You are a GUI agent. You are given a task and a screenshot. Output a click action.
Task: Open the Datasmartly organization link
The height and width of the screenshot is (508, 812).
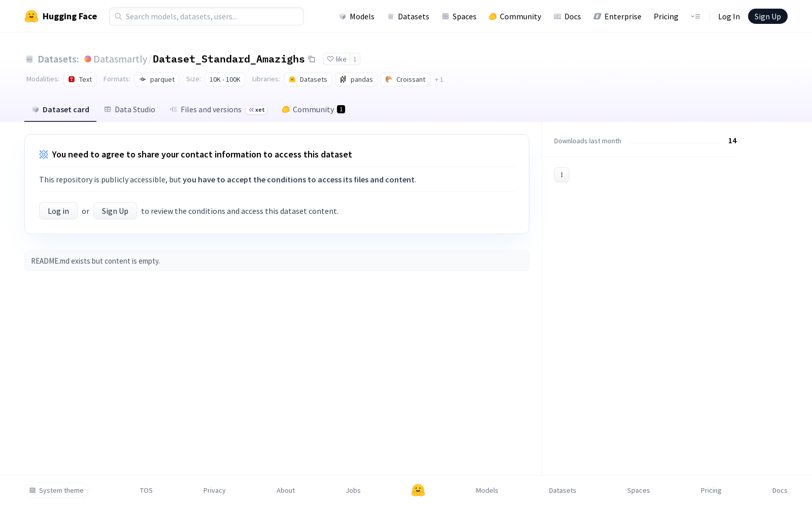click(x=120, y=59)
